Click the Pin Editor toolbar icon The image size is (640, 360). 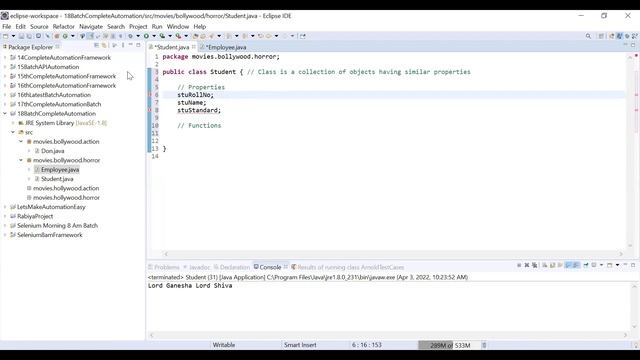click(x=302, y=36)
